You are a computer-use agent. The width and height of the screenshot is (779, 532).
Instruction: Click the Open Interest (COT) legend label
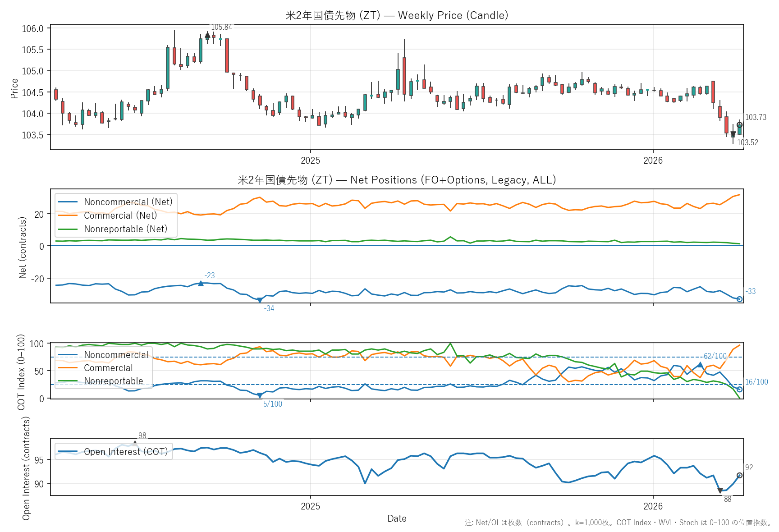tap(125, 452)
